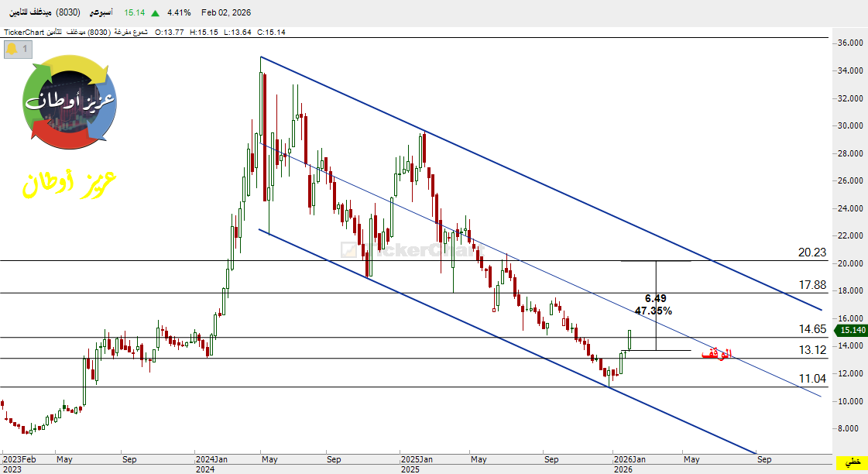Select the 20.23 resistance level label
The height and width of the screenshot is (474, 868).
[x=812, y=252]
